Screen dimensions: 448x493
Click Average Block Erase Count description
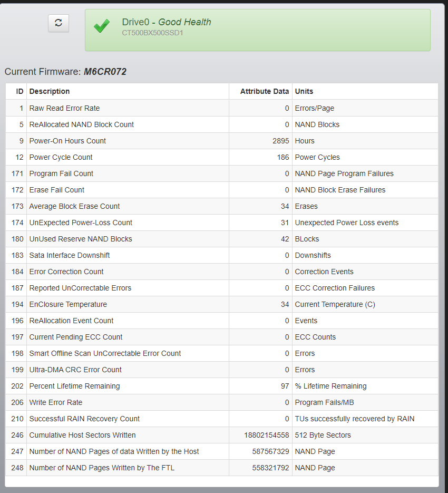(74, 206)
